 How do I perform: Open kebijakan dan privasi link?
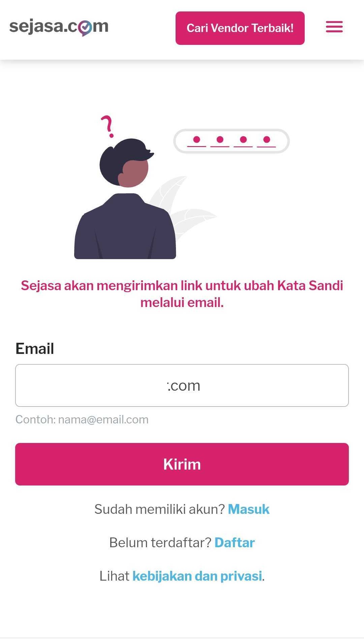197,576
